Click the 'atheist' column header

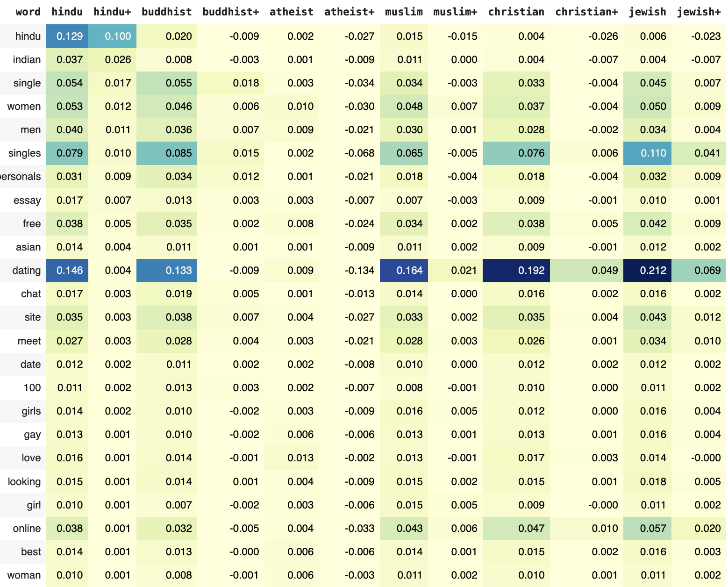point(292,12)
